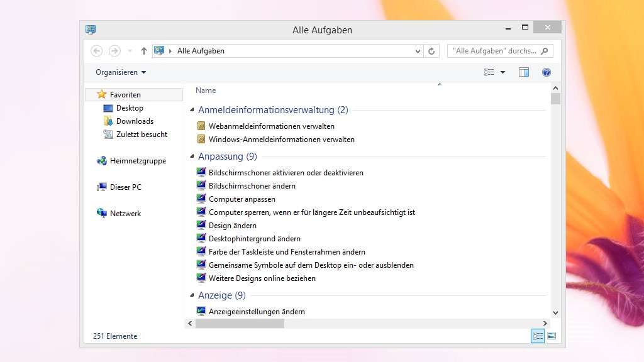Change view layout icon in toolbar

489,72
